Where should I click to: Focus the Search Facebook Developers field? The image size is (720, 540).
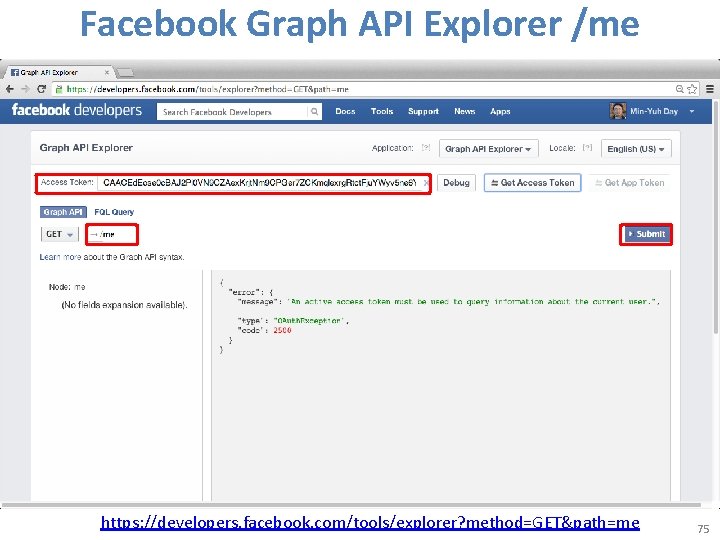pos(232,112)
